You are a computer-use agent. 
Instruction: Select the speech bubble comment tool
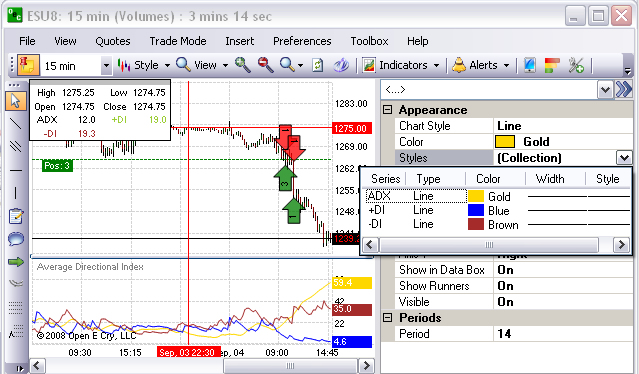[15, 239]
